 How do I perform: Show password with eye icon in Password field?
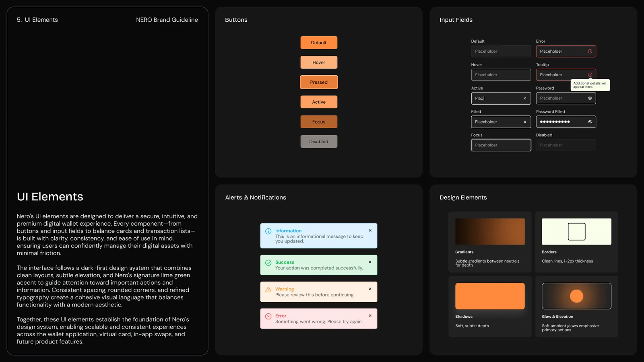(590, 98)
